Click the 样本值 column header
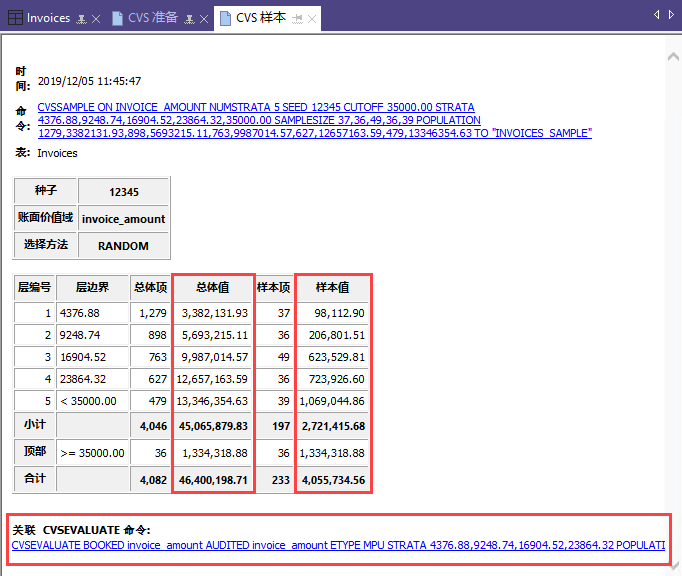The image size is (682, 576). tap(332, 287)
